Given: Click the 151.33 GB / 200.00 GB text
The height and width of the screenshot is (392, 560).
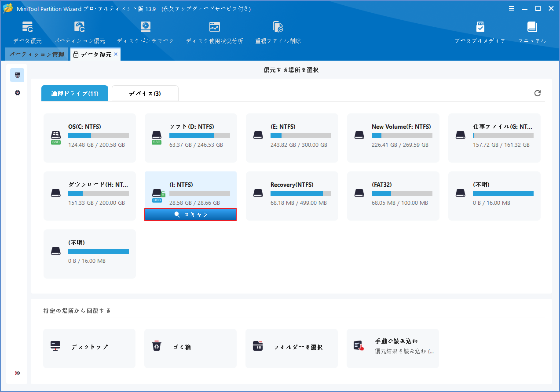Looking at the screenshot, I should pos(96,203).
